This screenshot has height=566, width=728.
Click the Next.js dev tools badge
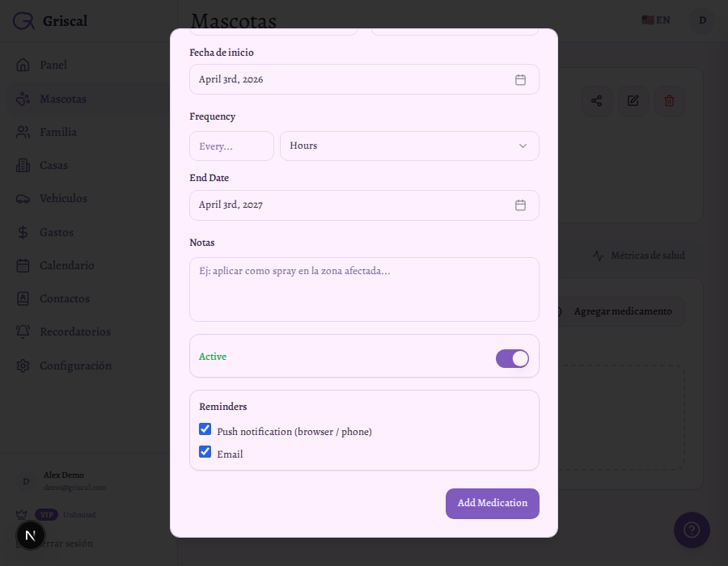coord(31,535)
